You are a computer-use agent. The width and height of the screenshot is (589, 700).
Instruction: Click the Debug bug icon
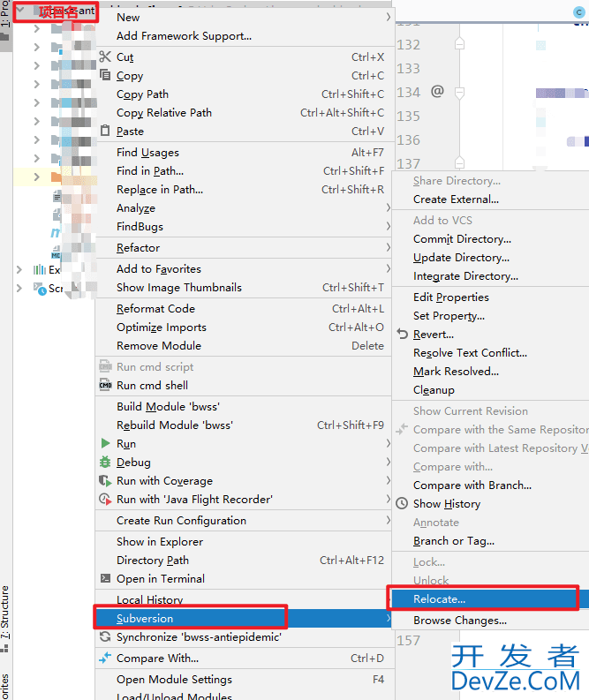tap(105, 462)
